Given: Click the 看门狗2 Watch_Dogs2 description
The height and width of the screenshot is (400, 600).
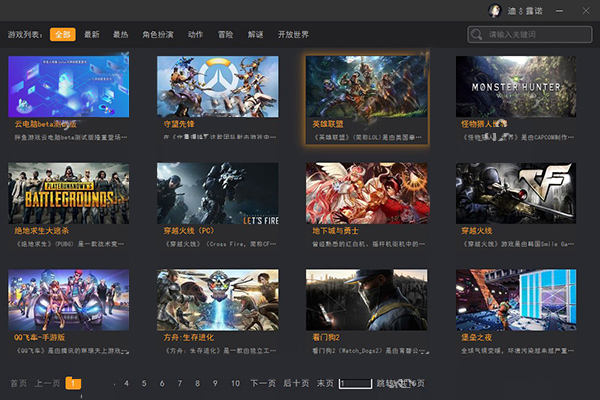Looking at the screenshot, I should (x=370, y=351).
